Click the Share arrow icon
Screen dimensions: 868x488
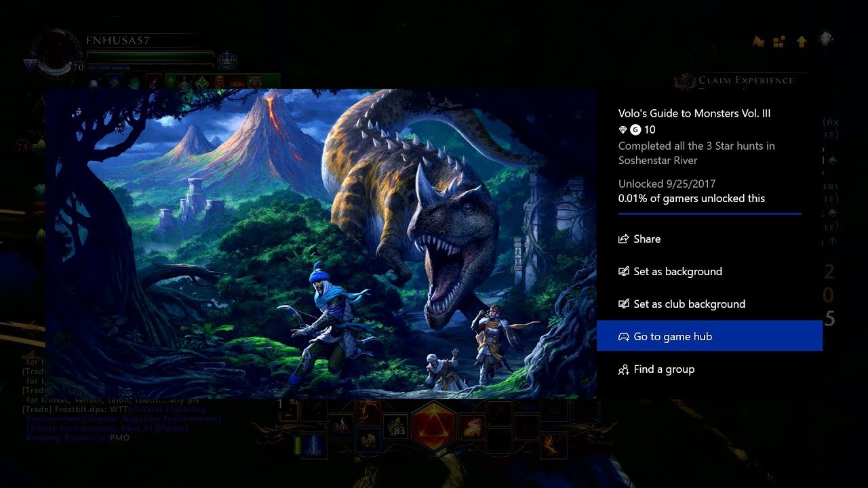coord(623,239)
